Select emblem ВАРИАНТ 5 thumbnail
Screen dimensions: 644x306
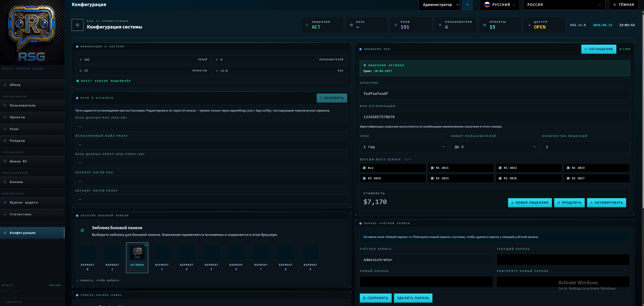[211, 257]
